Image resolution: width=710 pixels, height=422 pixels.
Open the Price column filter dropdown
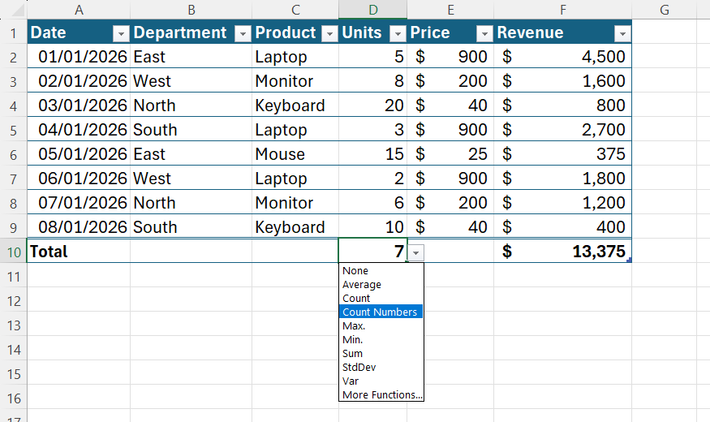coord(485,34)
